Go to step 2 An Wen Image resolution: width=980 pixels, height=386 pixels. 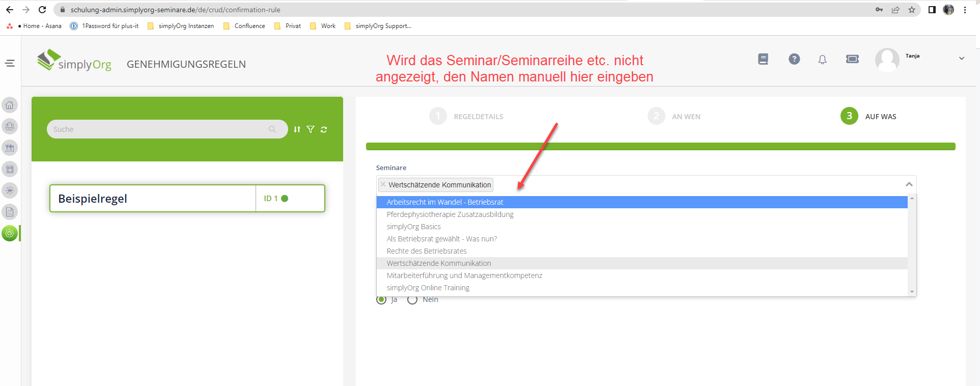(x=656, y=116)
